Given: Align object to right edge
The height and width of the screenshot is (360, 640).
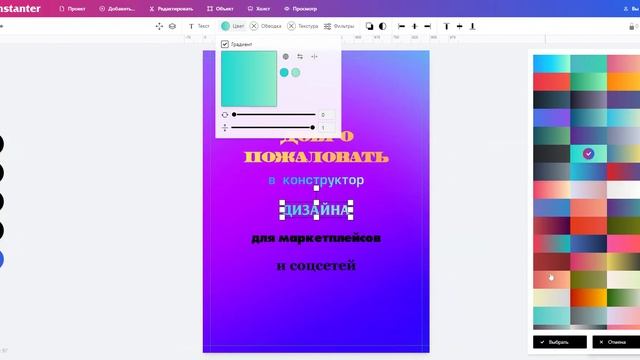Looking at the screenshot, I should click(x=427, y=26).
